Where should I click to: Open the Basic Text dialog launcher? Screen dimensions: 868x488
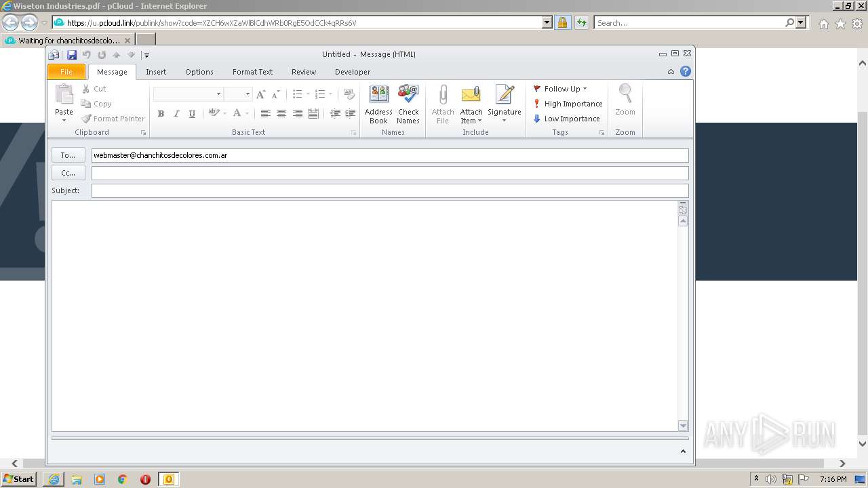click(354, 133)
